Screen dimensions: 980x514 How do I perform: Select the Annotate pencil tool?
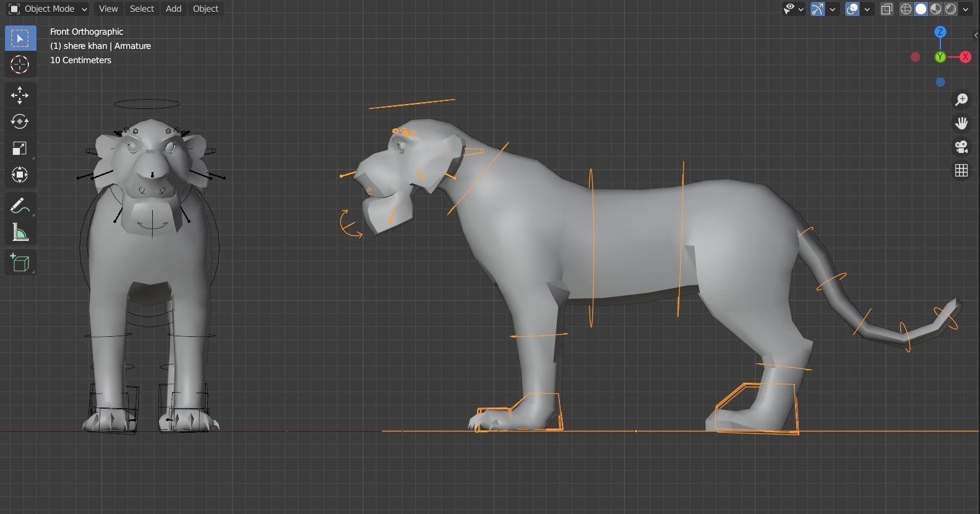tap(20, 206)
